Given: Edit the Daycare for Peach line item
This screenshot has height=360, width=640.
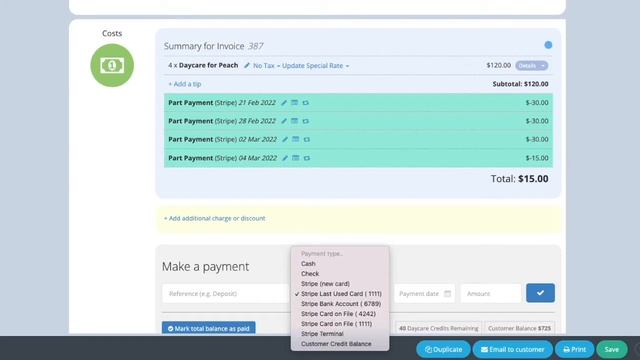Looking at the screenshot, I should [247, 65].
